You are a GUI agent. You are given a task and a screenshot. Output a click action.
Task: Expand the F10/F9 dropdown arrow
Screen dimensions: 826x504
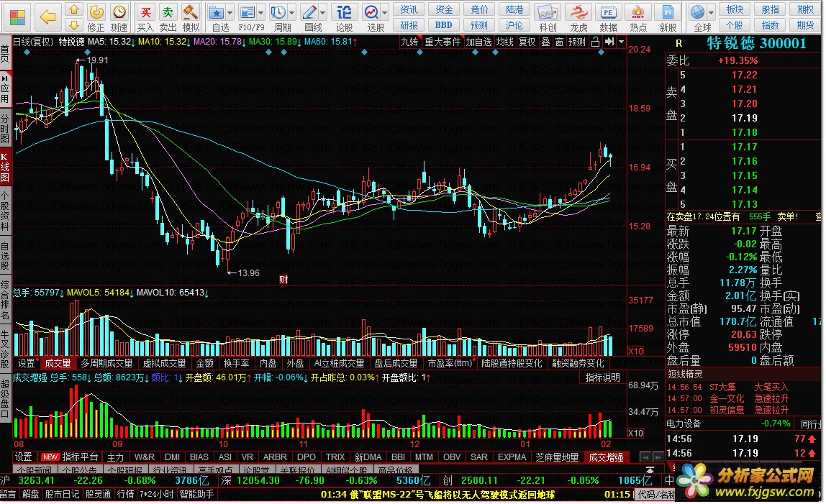click(260, 12)
